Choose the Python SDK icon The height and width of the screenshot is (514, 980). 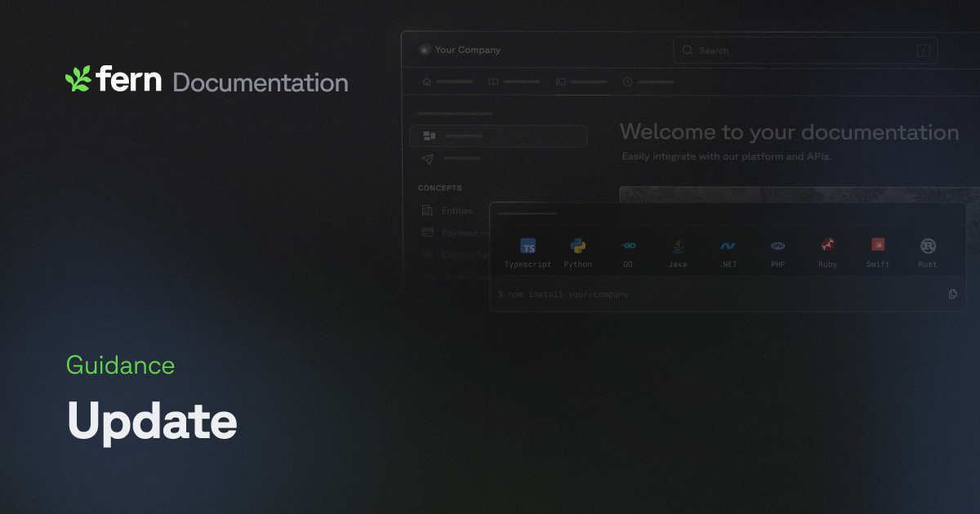[x=578, y=246]
